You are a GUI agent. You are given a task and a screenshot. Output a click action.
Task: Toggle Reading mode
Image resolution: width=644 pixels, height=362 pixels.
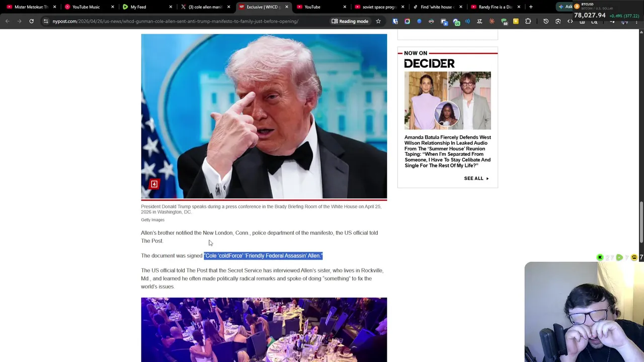(349, 21)
